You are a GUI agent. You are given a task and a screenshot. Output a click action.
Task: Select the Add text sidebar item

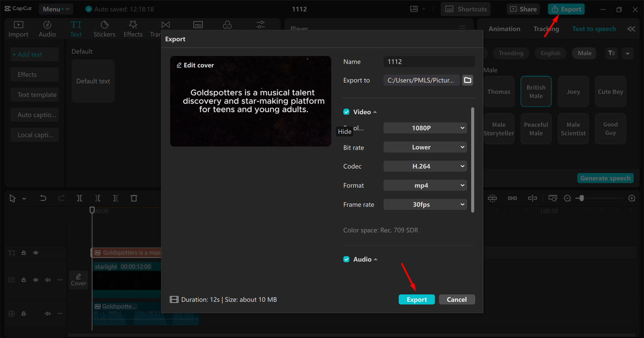35,54
